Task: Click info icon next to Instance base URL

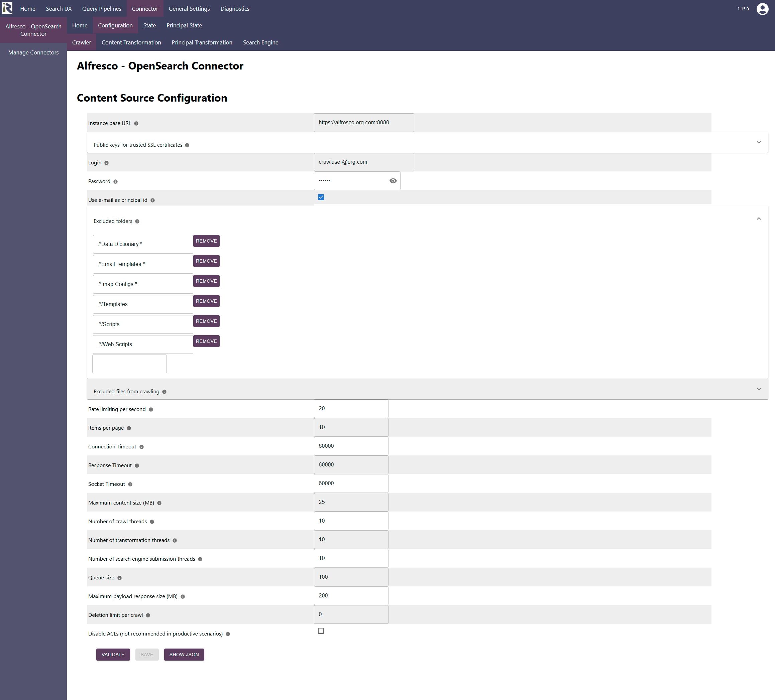Action: (136, 123)
